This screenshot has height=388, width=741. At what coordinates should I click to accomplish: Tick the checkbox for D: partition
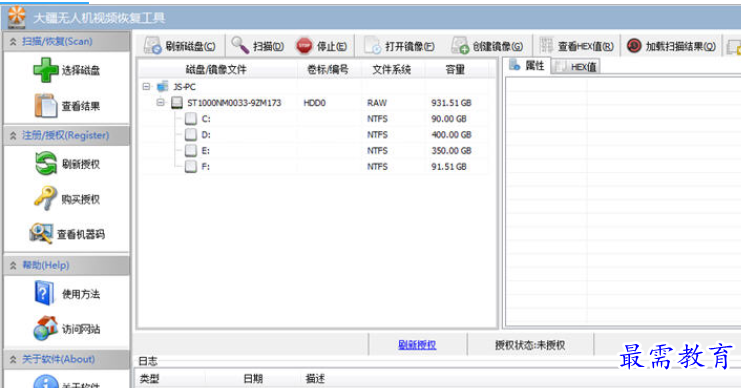(191, 135)
